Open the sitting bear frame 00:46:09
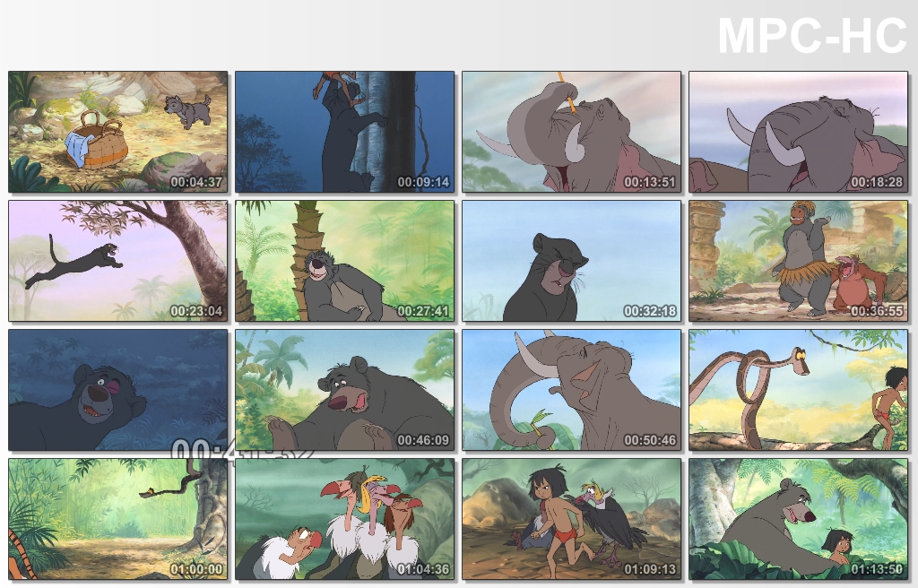Screen dimensions: 918x588 344,390
